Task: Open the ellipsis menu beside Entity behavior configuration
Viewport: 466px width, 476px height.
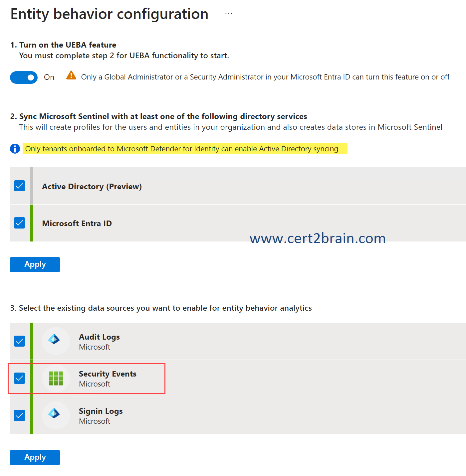Action: pos(228,13)
